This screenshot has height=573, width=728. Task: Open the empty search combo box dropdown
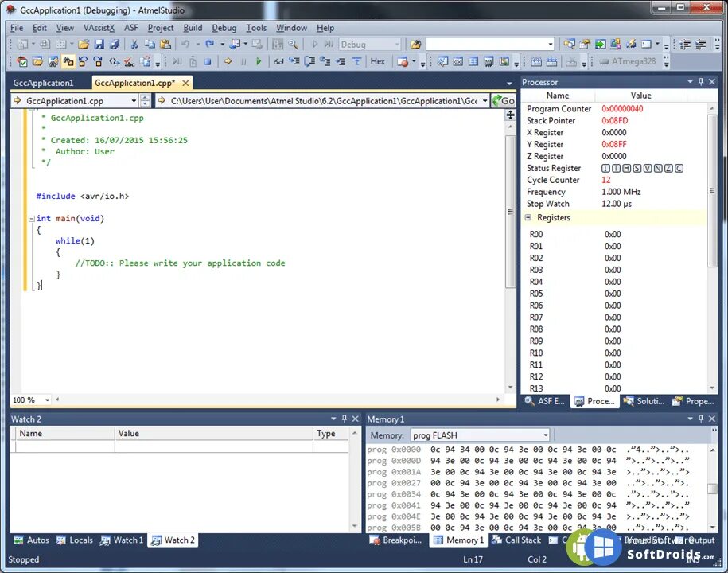[x=551, y=44]
